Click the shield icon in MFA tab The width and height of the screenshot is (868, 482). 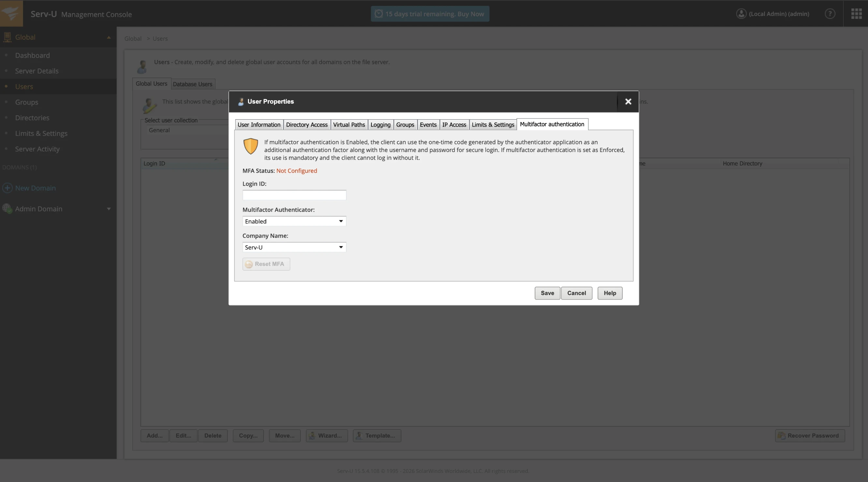tap(251, 146)
